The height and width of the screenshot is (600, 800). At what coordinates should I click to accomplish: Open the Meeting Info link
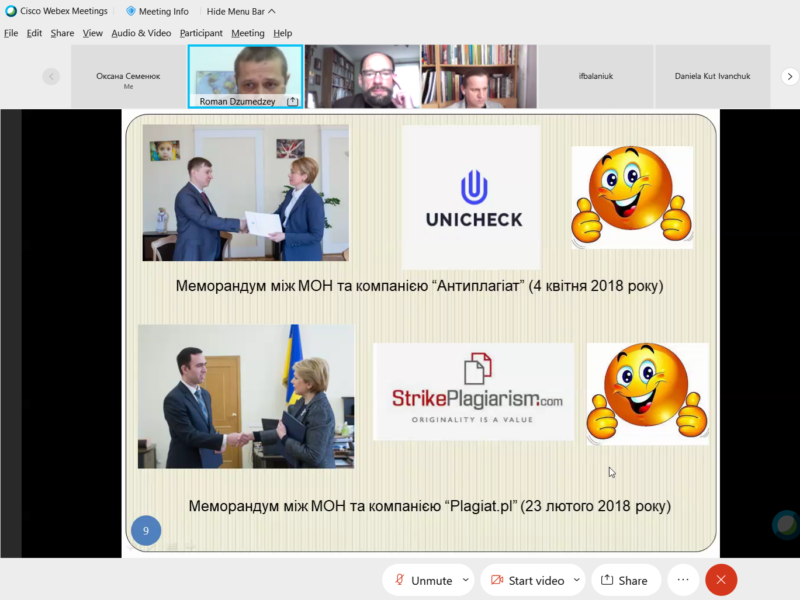pyautogui.click(x=165, y=11)
